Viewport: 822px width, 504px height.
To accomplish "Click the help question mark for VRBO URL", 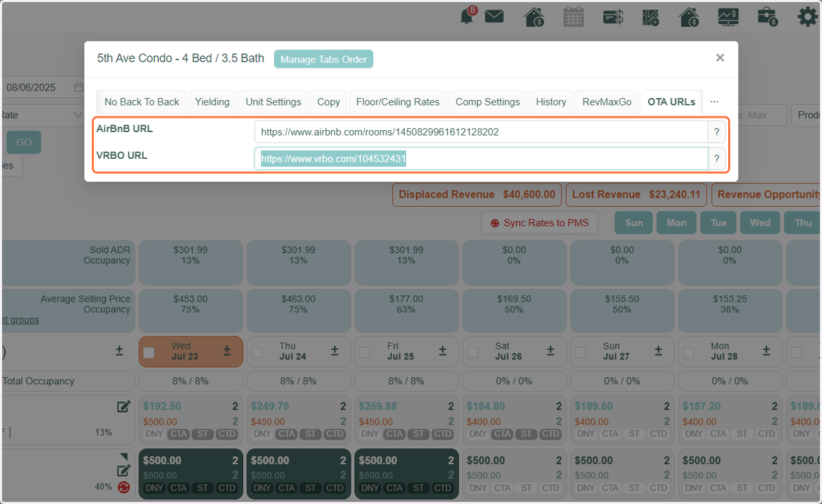I will click(x=717, y=159).
